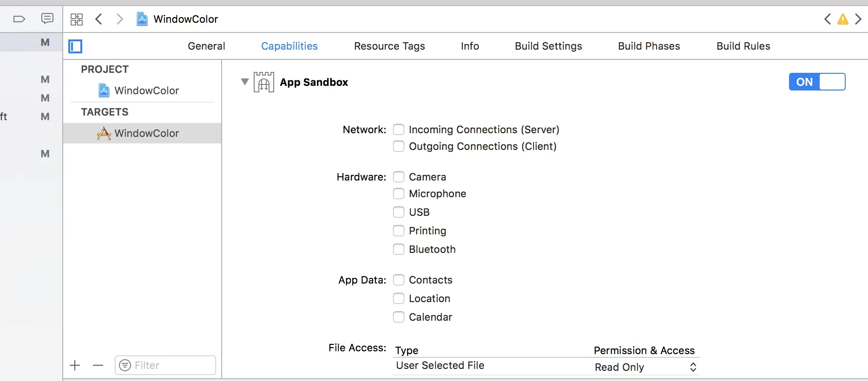Click the add target plus button
Image resolution: width=868 pixels, height=381 pixels.
pos(75,365)
